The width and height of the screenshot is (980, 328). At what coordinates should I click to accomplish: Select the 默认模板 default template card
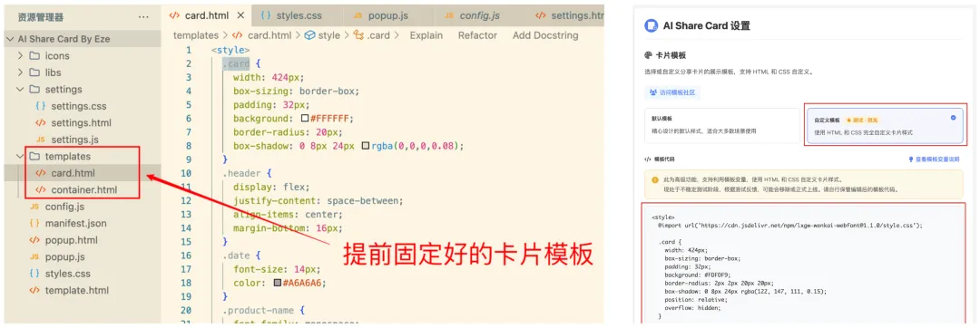722,126
